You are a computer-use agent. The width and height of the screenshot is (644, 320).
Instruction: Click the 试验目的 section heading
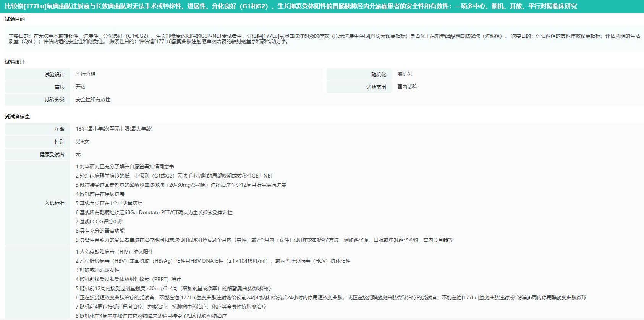(x=15, y=19)
